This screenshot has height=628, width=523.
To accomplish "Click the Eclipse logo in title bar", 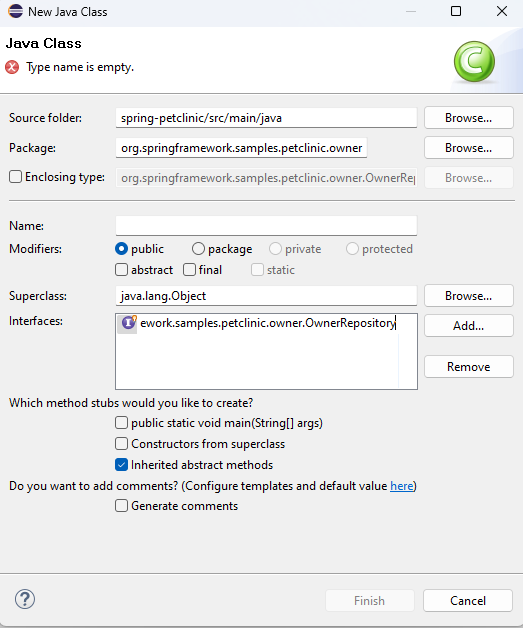I will (x=15, y=11).
